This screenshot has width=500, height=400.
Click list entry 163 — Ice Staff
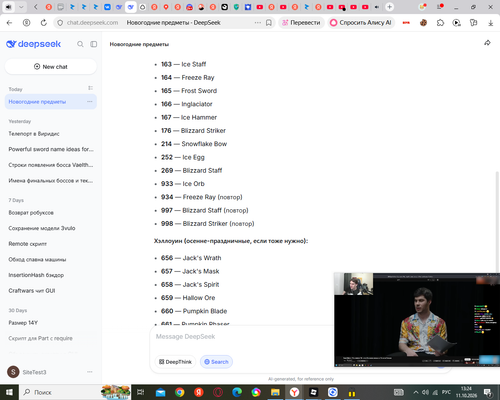183,64
